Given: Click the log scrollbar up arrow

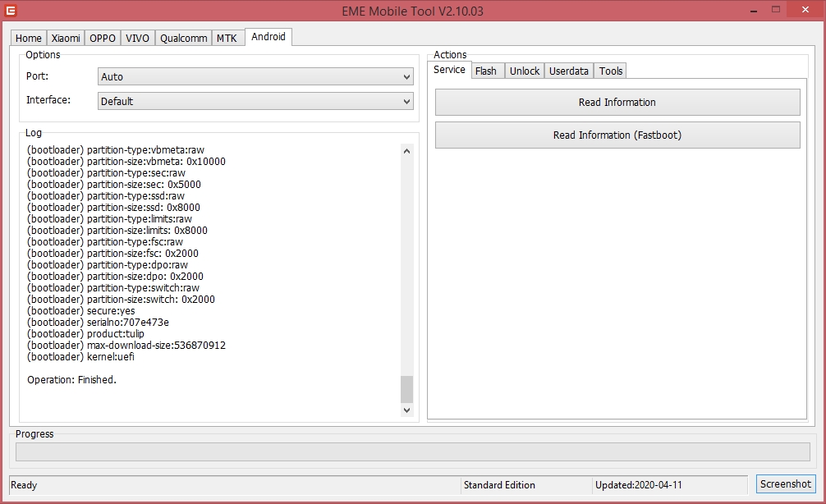Looking at the screenshot, I should pyautogui.click(x=406, y=150).
